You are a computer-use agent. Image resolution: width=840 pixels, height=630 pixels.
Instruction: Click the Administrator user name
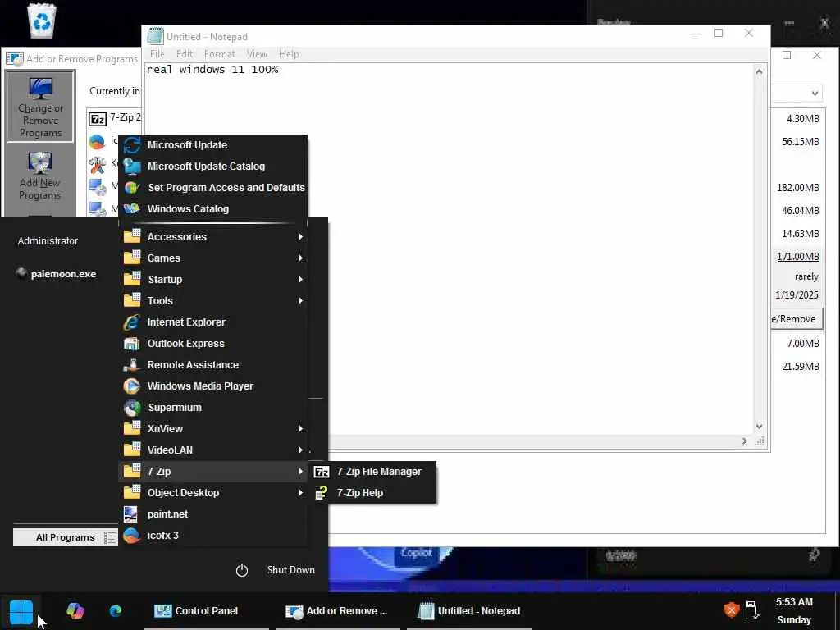click(48, 241)
